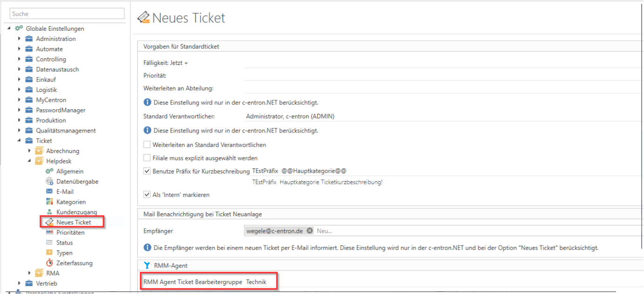Expand the Administration tree node
This screenshot has height=294, width=644.
[x=20, y=39]
